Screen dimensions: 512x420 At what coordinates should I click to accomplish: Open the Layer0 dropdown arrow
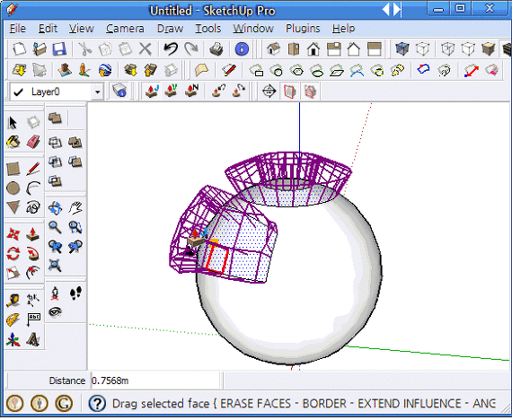click(x=97, y=92)
